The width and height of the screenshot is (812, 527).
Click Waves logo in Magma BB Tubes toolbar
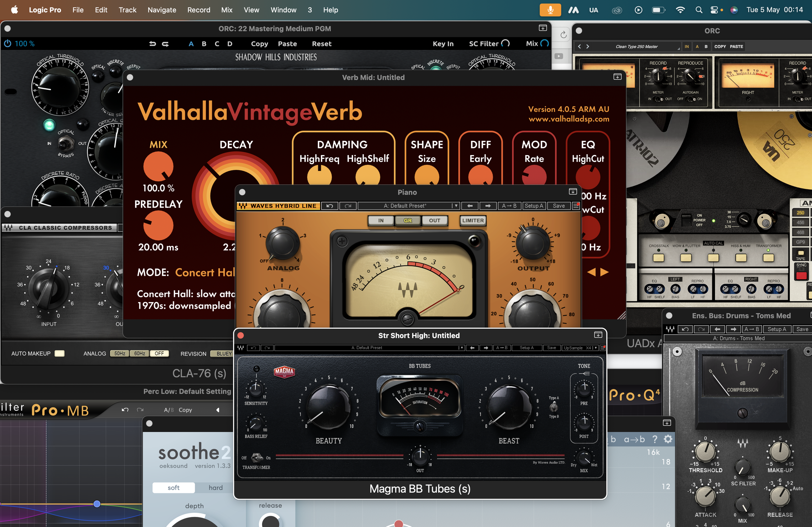241,348
